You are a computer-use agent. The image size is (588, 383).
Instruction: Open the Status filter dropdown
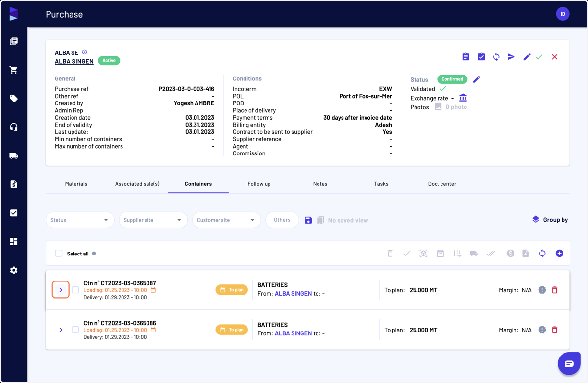pos(80,220)
